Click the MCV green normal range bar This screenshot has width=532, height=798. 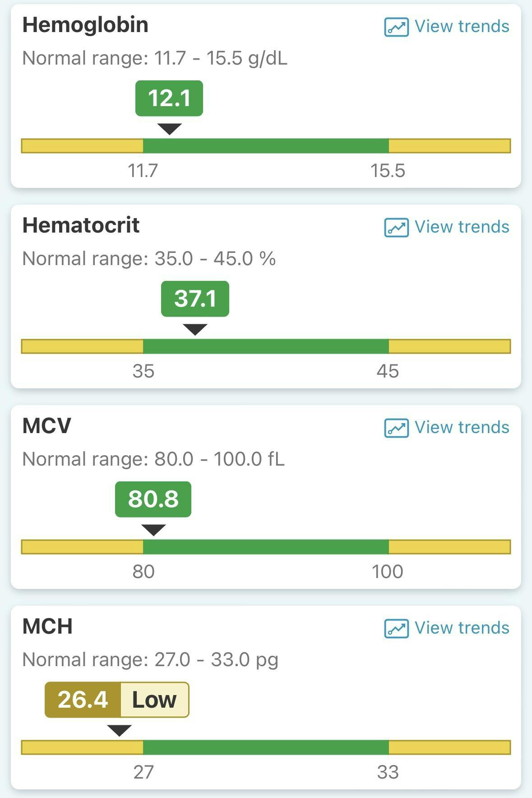coord(266,547)
